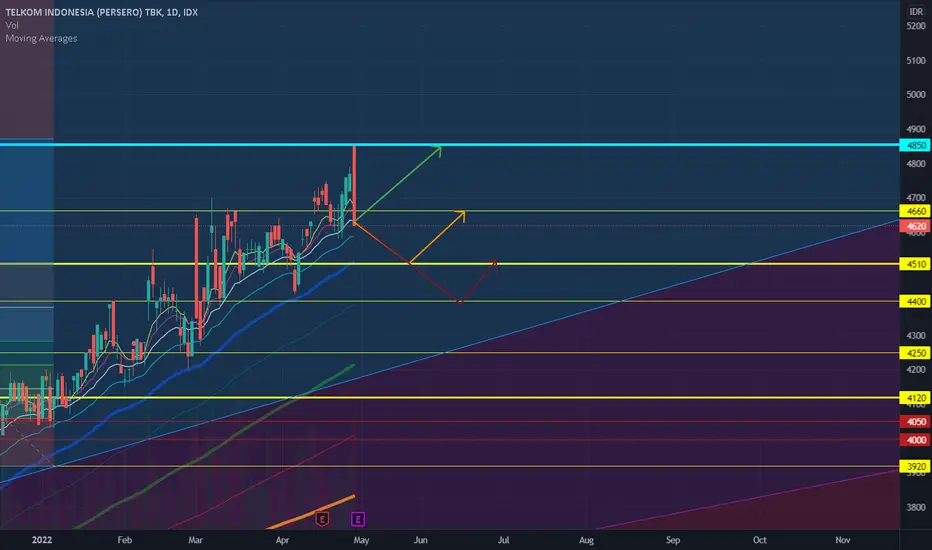Click the TELKOM INDONESIA (PERSERO) TBK title

pyautogui.click(x=84, y=12)
